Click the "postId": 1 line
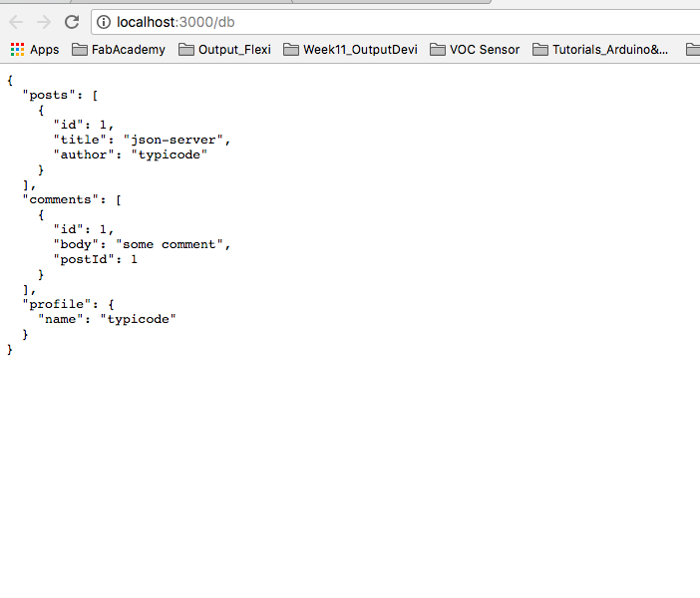The image size is (700, 598). pyautogui.click(x=96, y=259)
